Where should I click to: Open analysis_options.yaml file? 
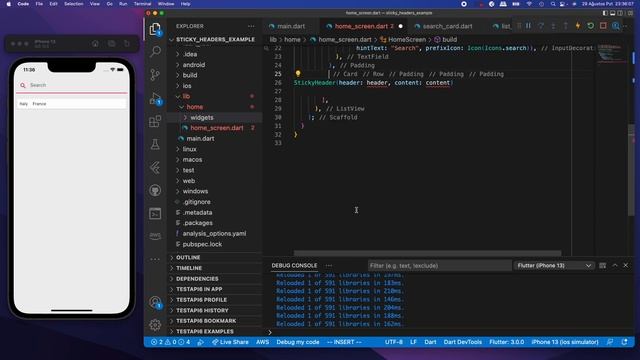tap(216, 233)
